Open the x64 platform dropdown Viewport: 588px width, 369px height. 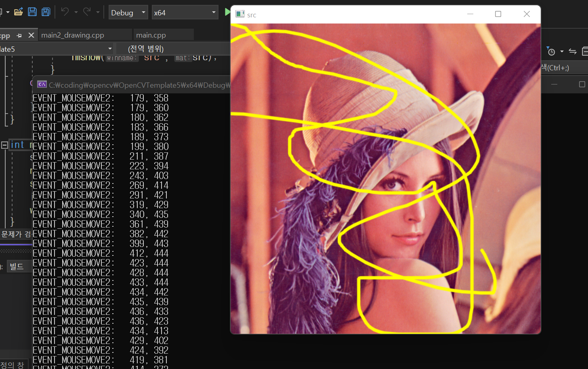[185, 13]
